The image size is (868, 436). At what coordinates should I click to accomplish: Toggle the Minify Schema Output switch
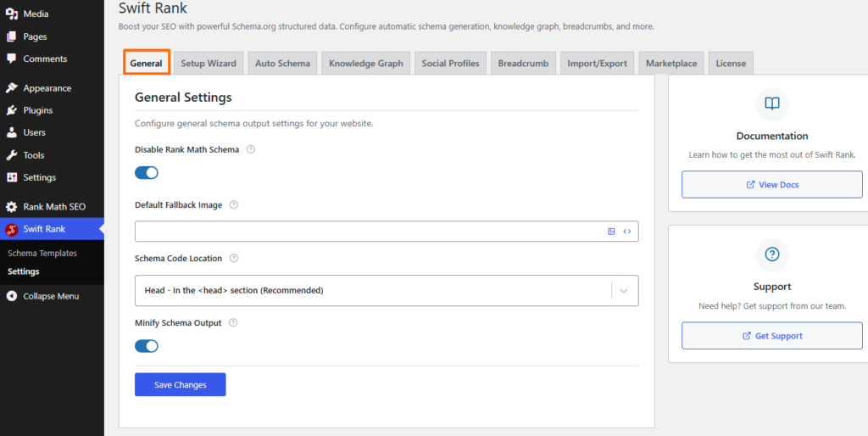[x=147, y=346]
